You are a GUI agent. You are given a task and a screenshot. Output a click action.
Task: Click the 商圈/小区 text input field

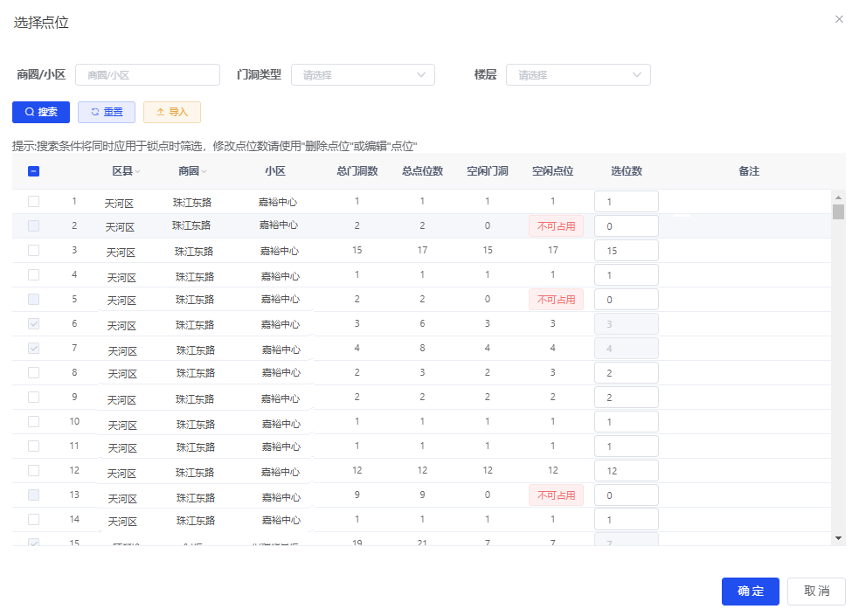[x=148, y=75]
